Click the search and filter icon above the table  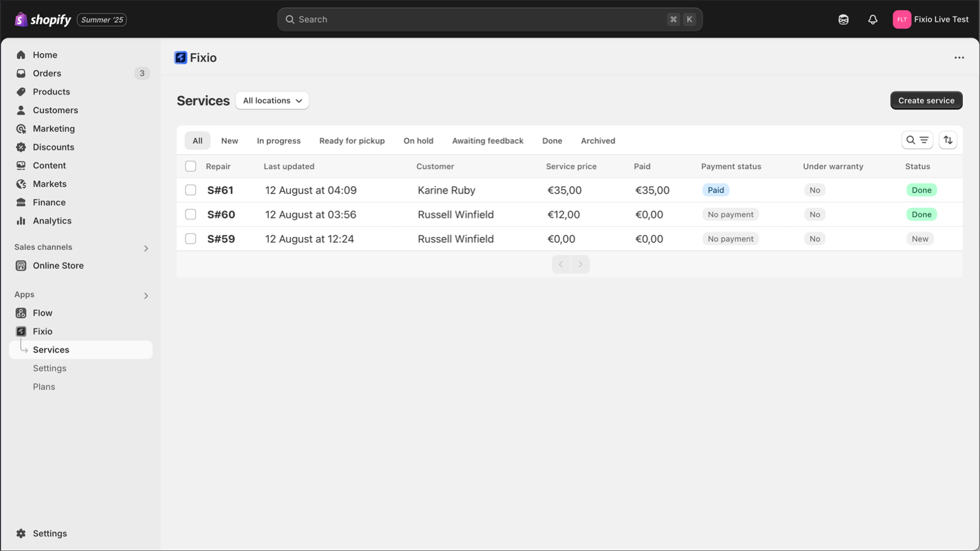coord(917,140)
